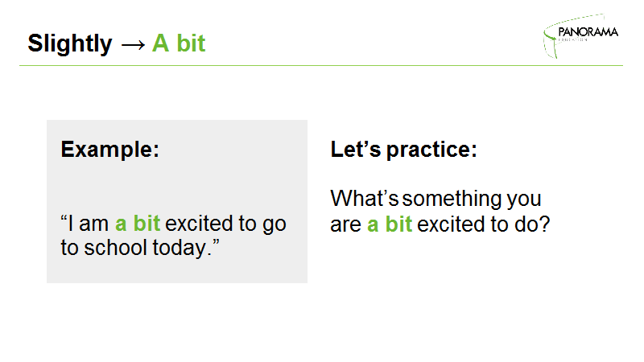Image resolution: width=644 pixels, height=362 pixels.
Task: Click the "Example:" heading
Action: click(110, 150)
